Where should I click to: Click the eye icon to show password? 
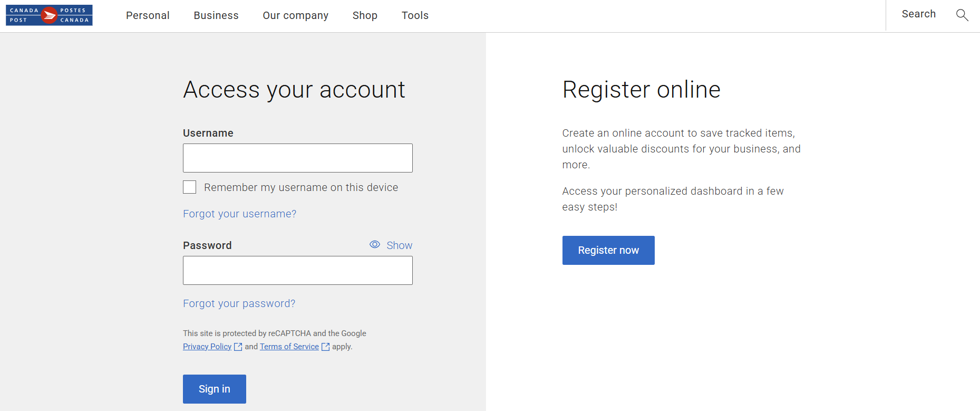click(x=375, y=245)
